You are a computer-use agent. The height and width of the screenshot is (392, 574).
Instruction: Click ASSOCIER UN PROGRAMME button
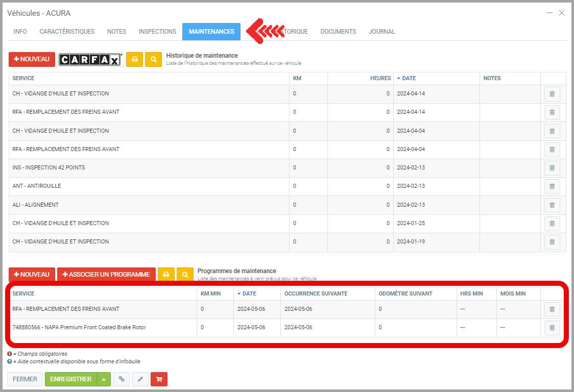[106, 275]
